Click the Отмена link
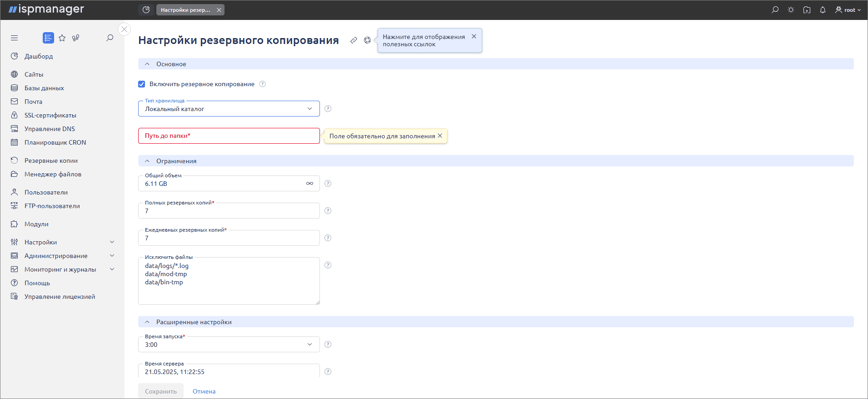Viewport: 868px width, 399px height. (204, 391)
